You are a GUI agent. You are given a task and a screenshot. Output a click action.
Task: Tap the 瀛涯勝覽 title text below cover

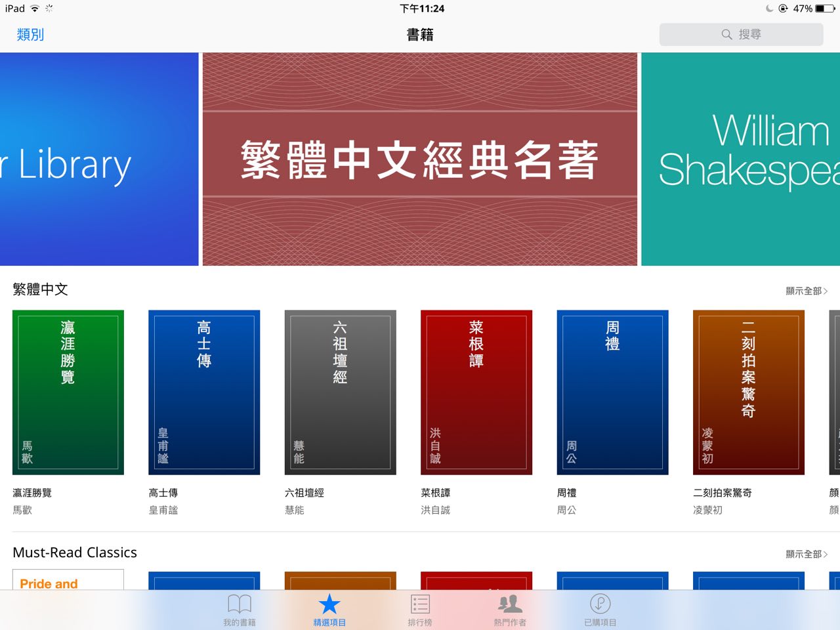click(32, 493)
